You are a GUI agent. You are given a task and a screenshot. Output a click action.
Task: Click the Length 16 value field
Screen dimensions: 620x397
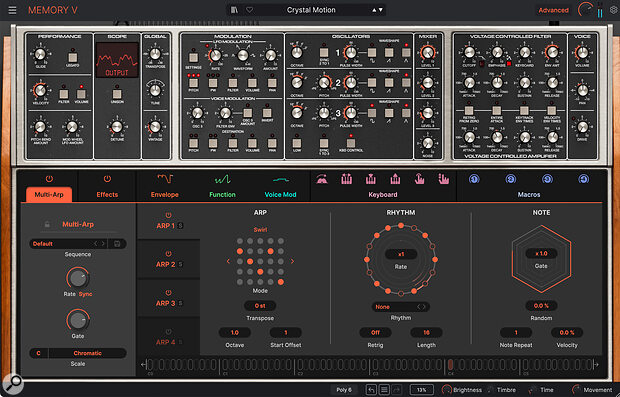tap(426, 333)
